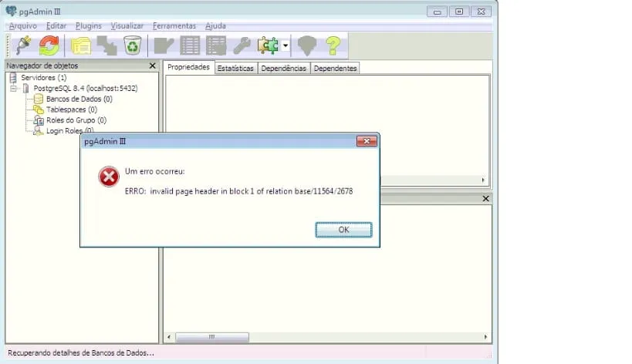632x364 pixels.
Task: Click the lower pane horizontal scrollbar thumb
Action: coord(212,336)
